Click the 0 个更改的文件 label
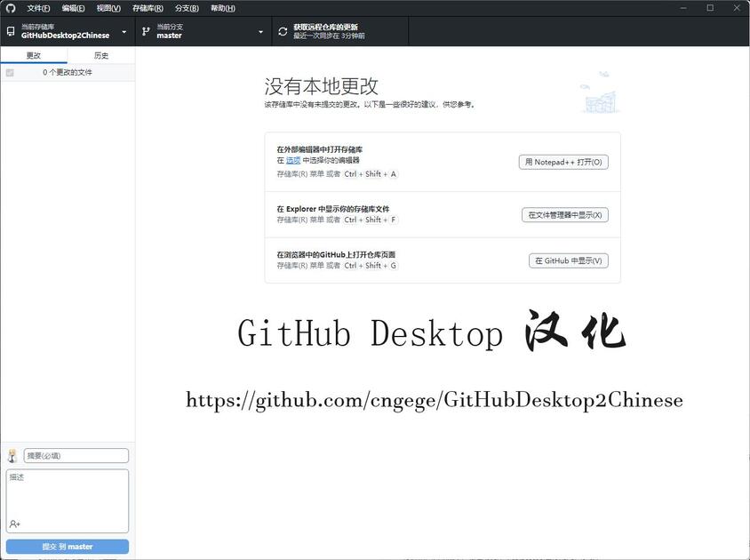This screenshot has height=560, width=750. click(68, 72)
